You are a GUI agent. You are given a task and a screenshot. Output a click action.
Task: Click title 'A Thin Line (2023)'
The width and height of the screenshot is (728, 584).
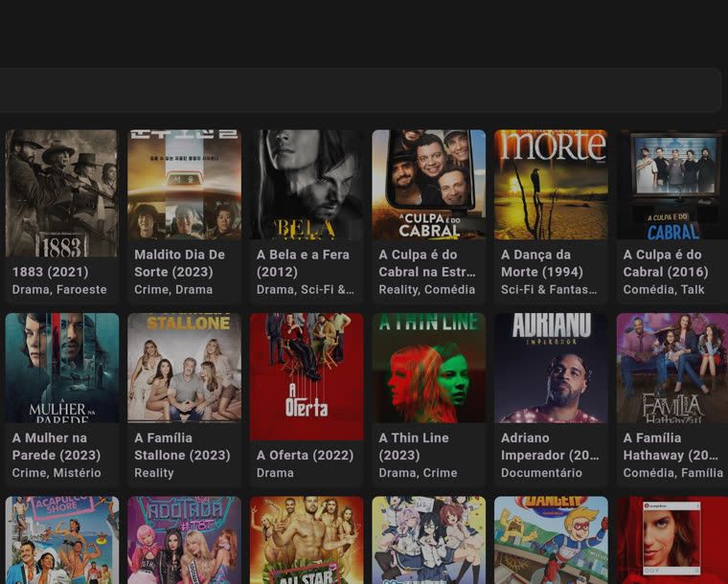coord(414,446)
